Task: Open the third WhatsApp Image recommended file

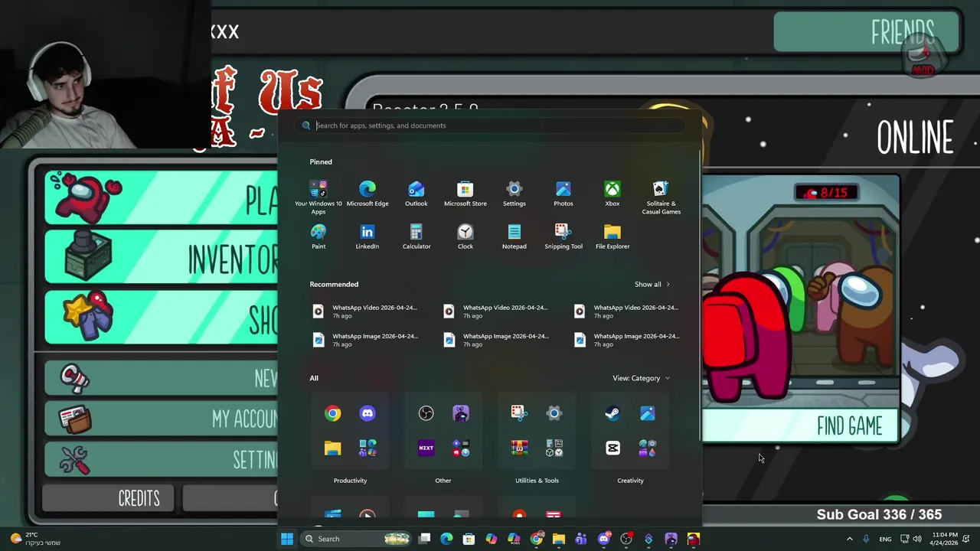Action: pos(626,340)
